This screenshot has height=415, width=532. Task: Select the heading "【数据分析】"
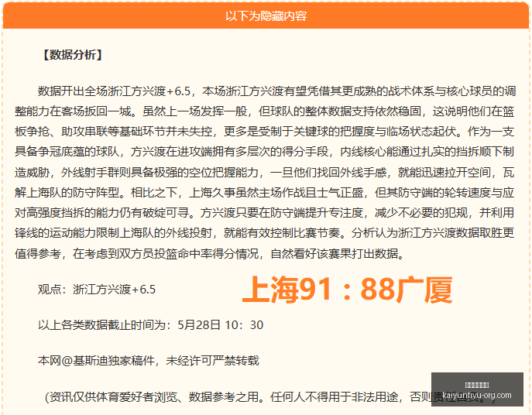72,55
